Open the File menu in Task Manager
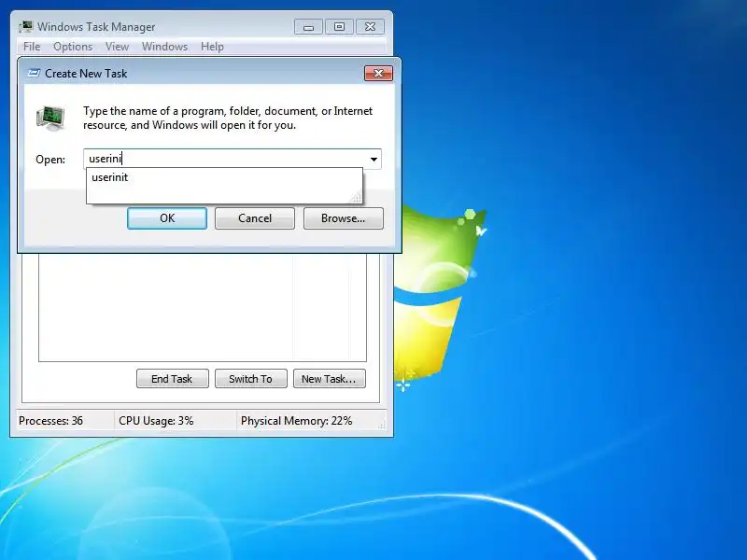 [32, 47]
